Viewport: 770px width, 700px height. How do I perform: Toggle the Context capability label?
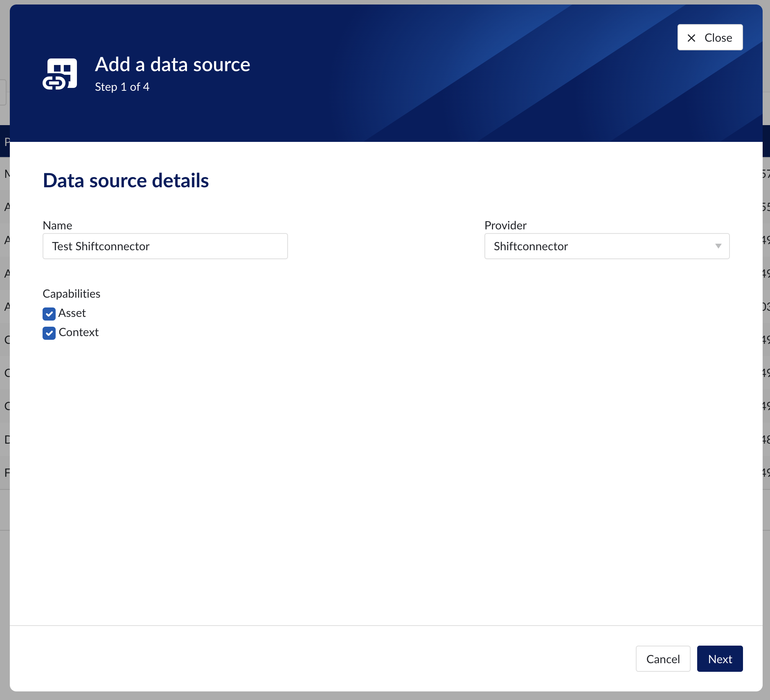point(79,332)
